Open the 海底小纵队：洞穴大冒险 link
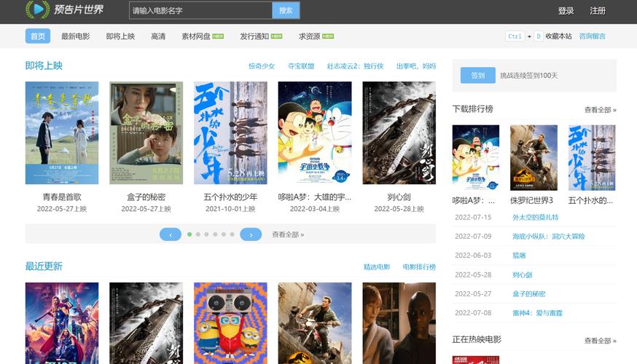Viewport: 637px width, 364px height. pyautogui.click(x=548, y=236)
